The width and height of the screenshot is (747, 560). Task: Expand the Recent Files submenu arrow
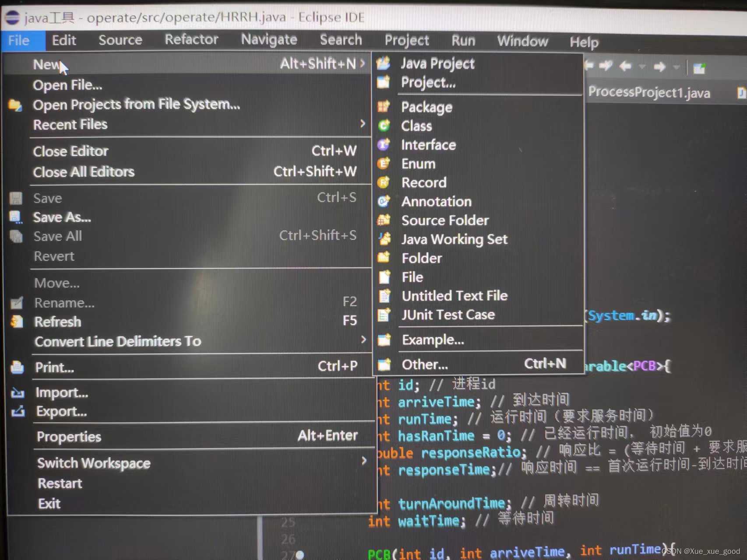[x=363, y=124]
